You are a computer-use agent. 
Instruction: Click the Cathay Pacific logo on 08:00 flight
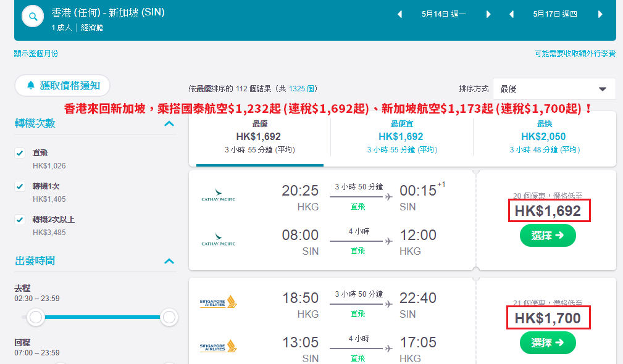point(219,239)
